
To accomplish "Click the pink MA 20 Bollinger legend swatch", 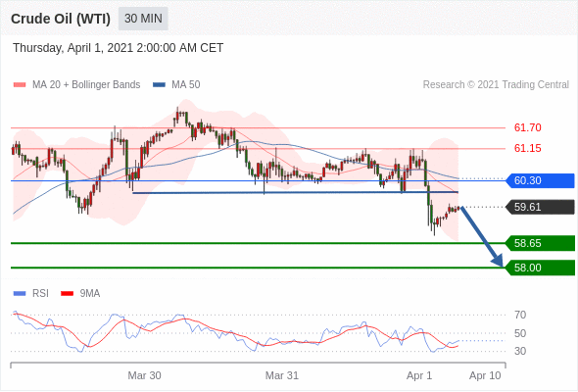I will pos(20,85).
